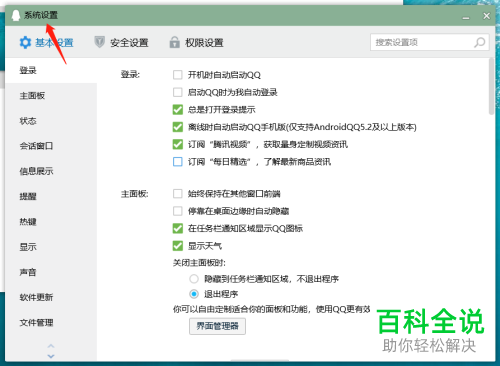Click the 界面管理器 button
Image resolution: width=500 pixels, height=366 pixels.
pos(217,326)
